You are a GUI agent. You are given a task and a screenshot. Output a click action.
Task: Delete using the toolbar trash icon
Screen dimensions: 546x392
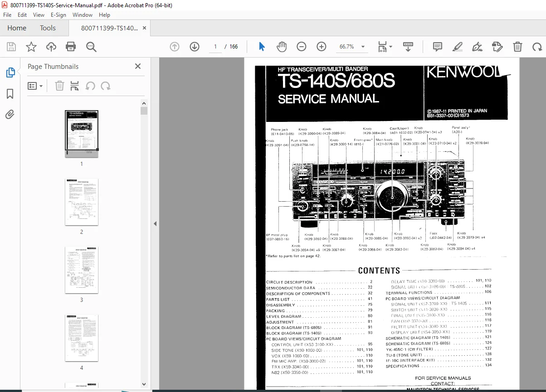[517, 47]
